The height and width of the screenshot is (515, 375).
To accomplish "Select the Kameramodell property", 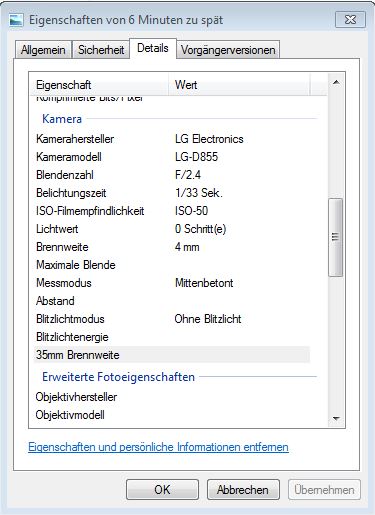I will point(69,157).
